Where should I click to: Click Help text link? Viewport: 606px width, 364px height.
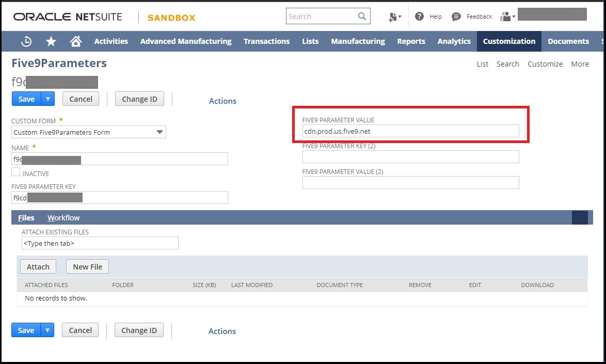click(x=436, y=17)
